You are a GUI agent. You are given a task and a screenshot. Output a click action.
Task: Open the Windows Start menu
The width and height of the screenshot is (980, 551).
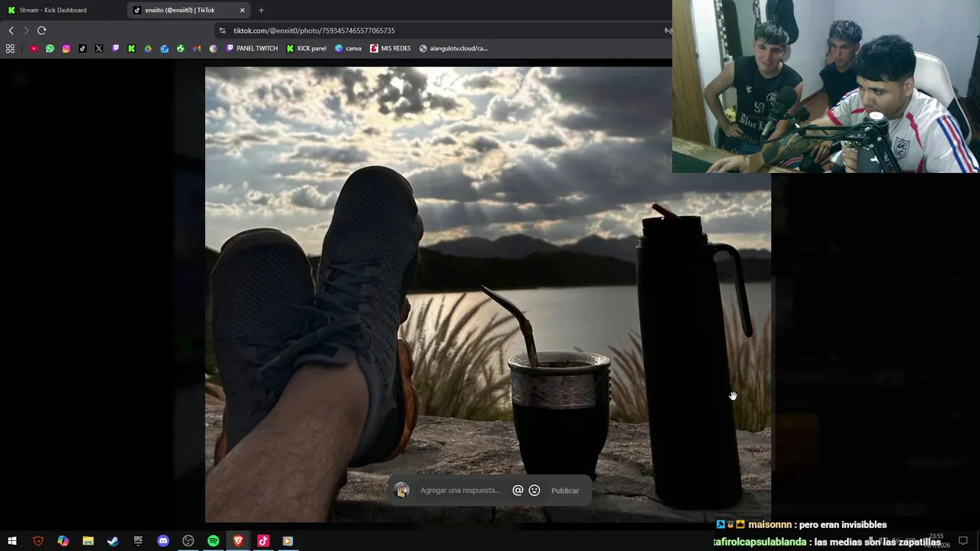point(12,541)
